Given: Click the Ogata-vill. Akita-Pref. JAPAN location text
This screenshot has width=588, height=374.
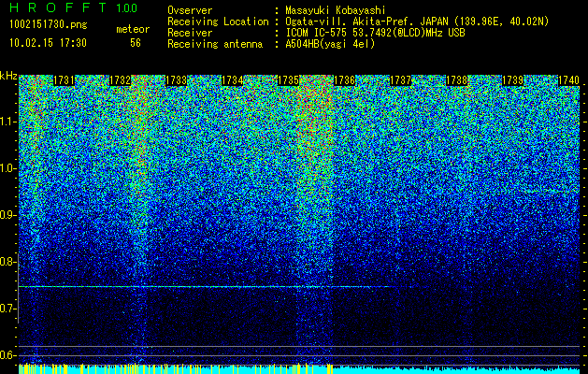Looking at the screenshot, I should [x=417, y=22].
